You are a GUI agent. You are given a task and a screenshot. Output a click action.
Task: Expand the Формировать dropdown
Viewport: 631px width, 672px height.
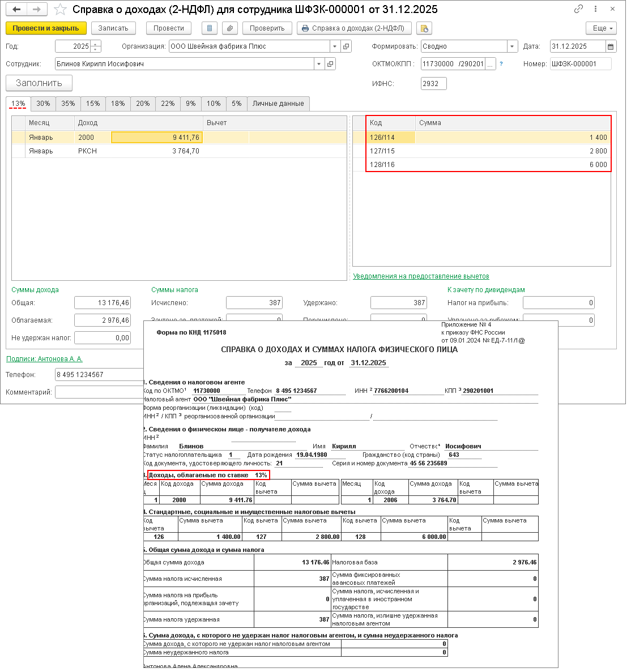click(512, 46)
